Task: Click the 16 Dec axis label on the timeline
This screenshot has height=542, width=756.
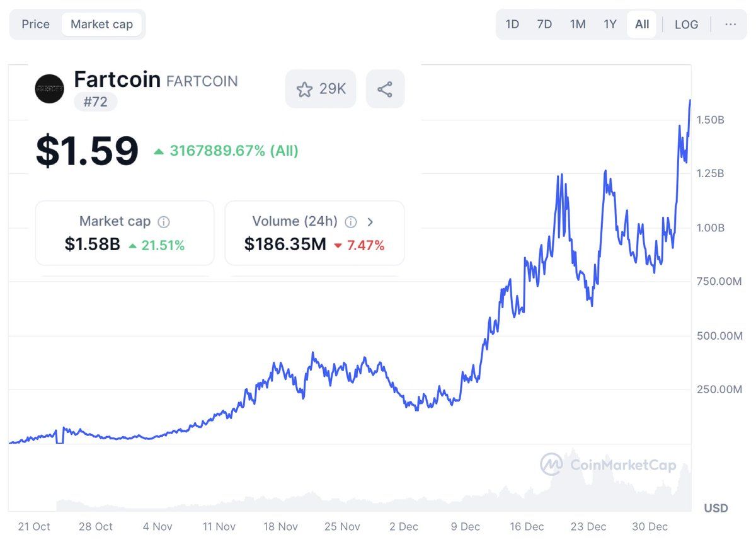Action: coord(526,527)
